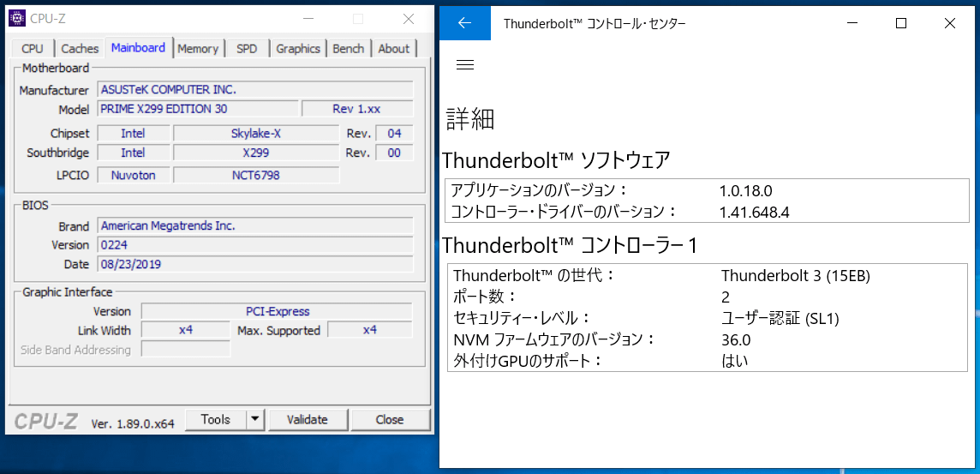Maximize the Thunderbolt Control Center window

click(901, 24)
